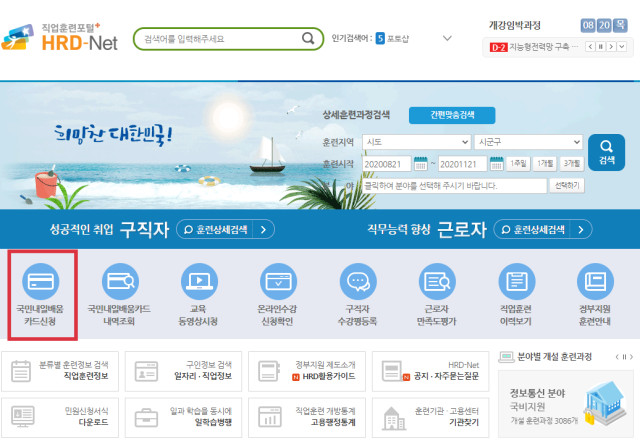Open 민원신청서식 다운로드 tile
The width and height of the screenshot is (640, 444).
[x=60, y=417]
